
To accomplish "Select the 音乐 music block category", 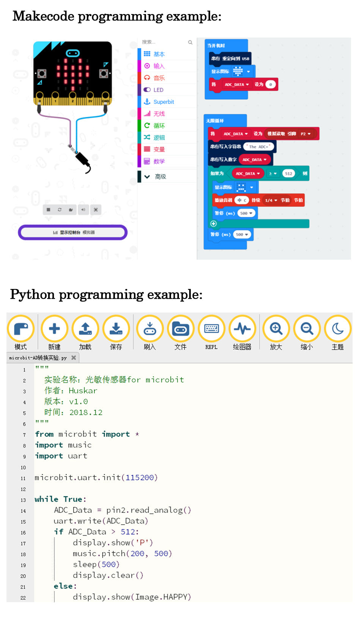I will (159, 78).
